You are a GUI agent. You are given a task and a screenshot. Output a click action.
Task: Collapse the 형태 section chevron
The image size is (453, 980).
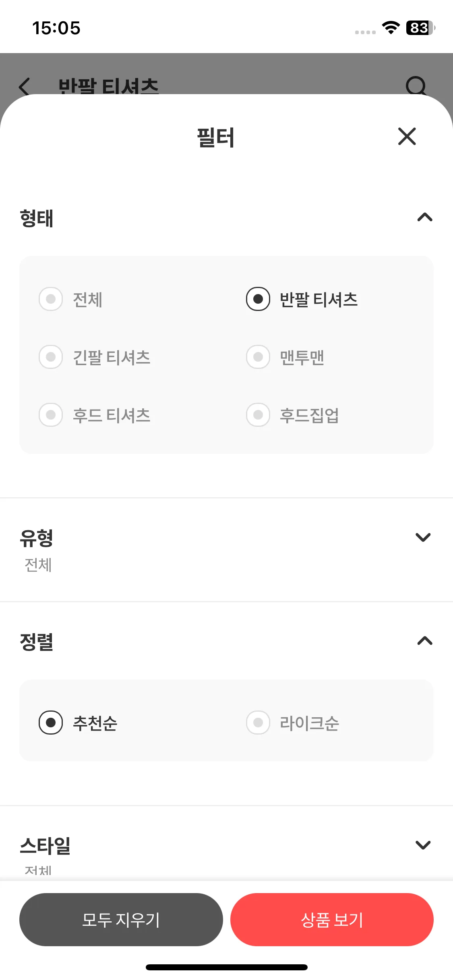click(x=425, y=217)
